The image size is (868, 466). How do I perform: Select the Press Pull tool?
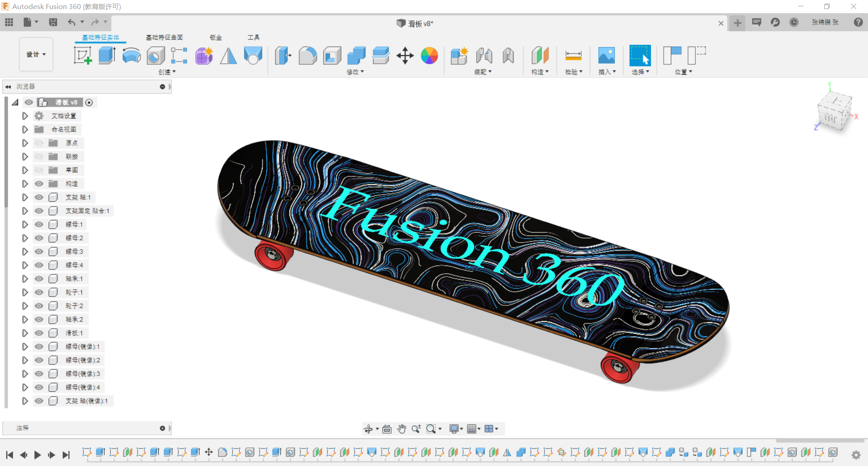pyautogui.click(x=283, y=56)
